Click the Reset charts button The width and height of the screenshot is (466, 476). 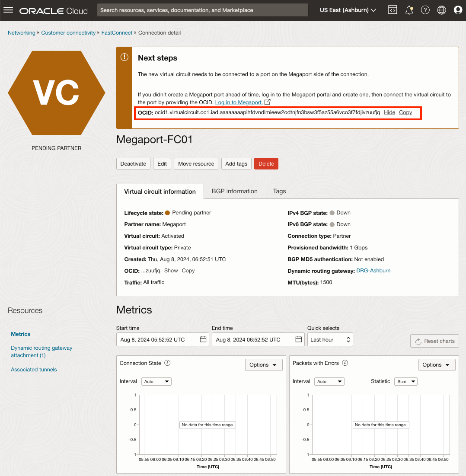(434, 341)
